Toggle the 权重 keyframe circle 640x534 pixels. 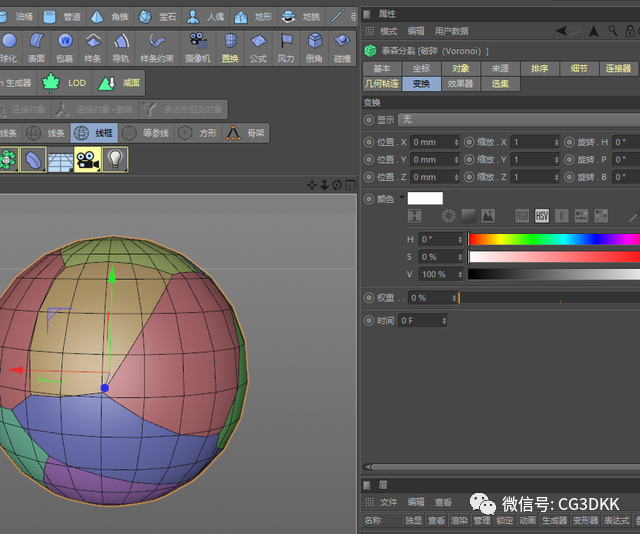369,298
